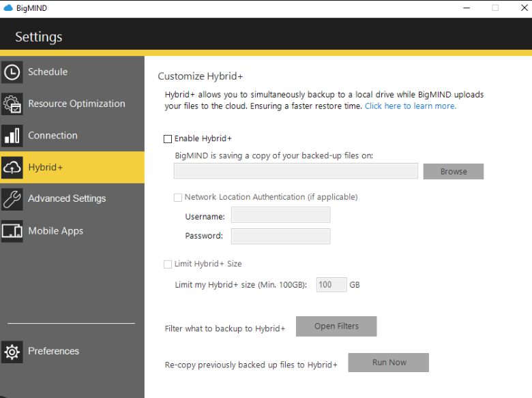Click the Hybrid+ cloud upload icon
The height and width of the screenshot is (398, 532).
12,168
